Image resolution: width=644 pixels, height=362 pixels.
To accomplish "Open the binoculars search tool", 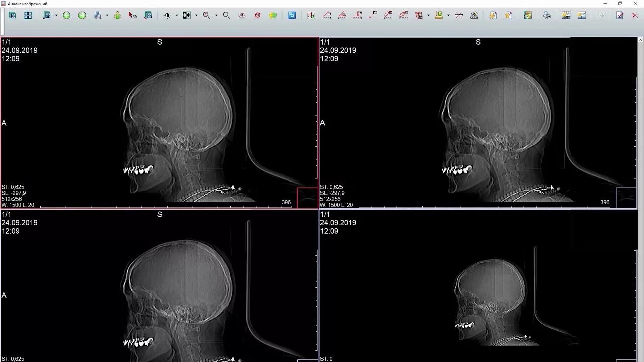I will (x=98, y=15).
